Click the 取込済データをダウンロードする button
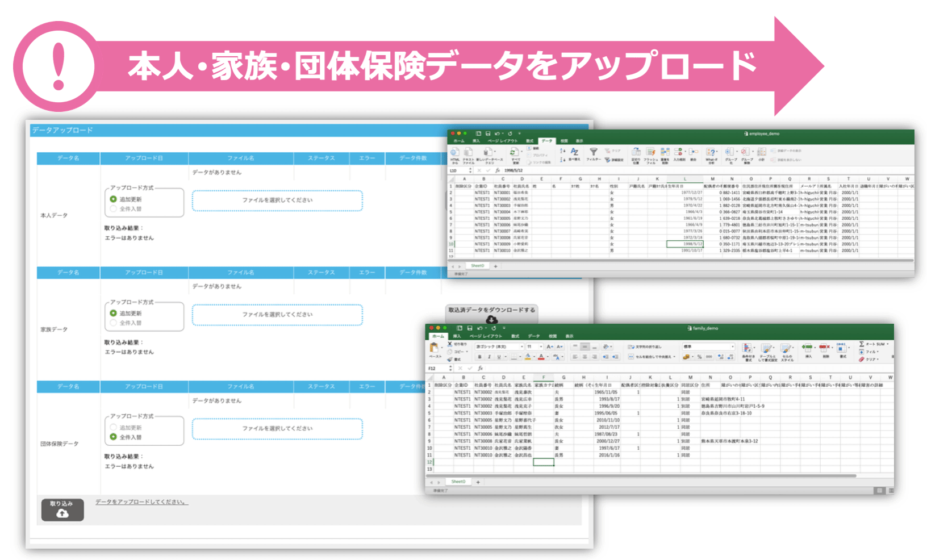 coord(491,311)
